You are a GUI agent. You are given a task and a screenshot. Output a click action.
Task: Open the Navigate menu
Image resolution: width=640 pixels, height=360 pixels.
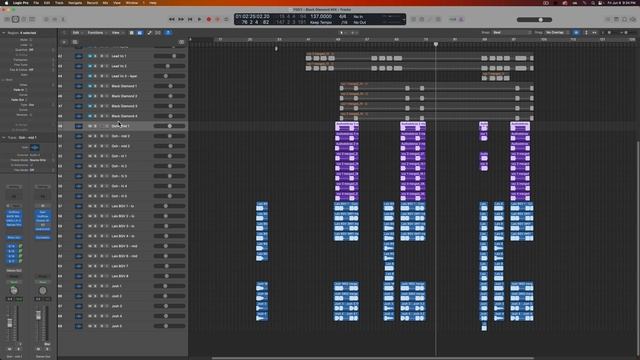coord(75,3)
